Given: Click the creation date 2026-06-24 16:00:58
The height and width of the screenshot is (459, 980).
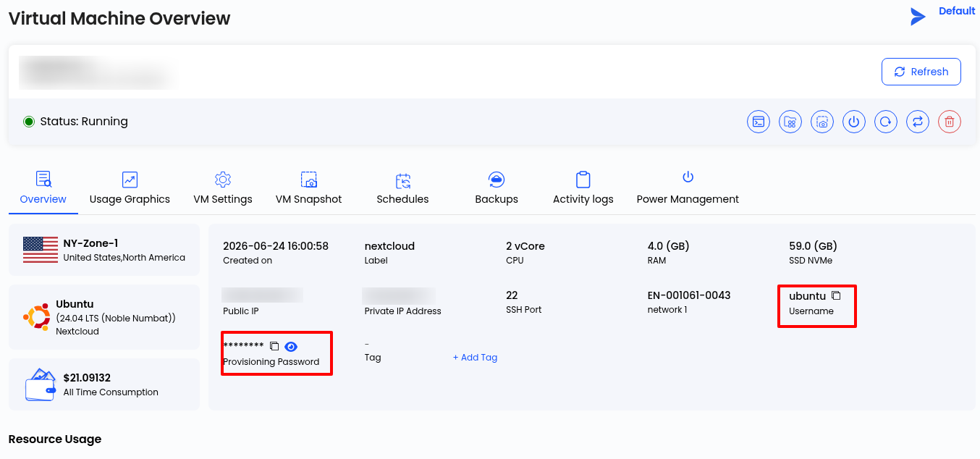Looking at the screenshot, I should click(276, 246).
